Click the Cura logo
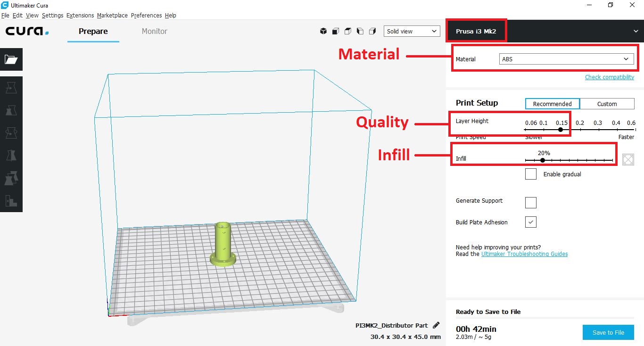 [27, 31]
